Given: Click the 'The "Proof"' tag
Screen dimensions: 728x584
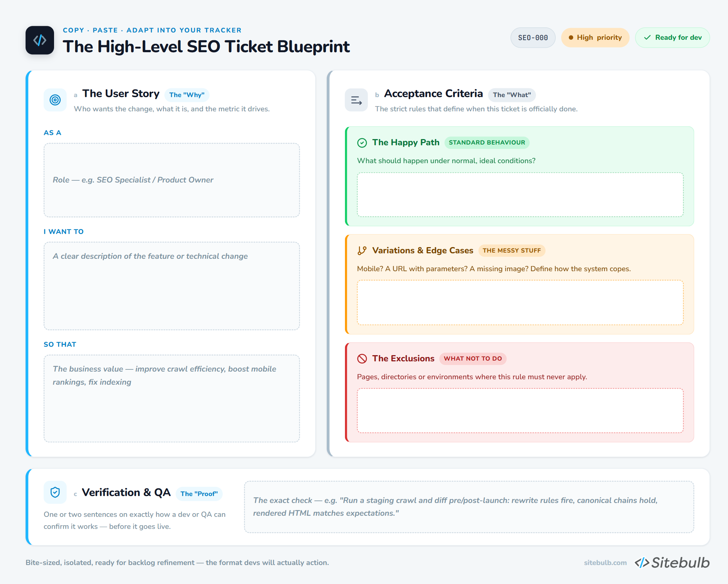Looking at the screenshot, I should pyautogui.click(x=199, y=494).
